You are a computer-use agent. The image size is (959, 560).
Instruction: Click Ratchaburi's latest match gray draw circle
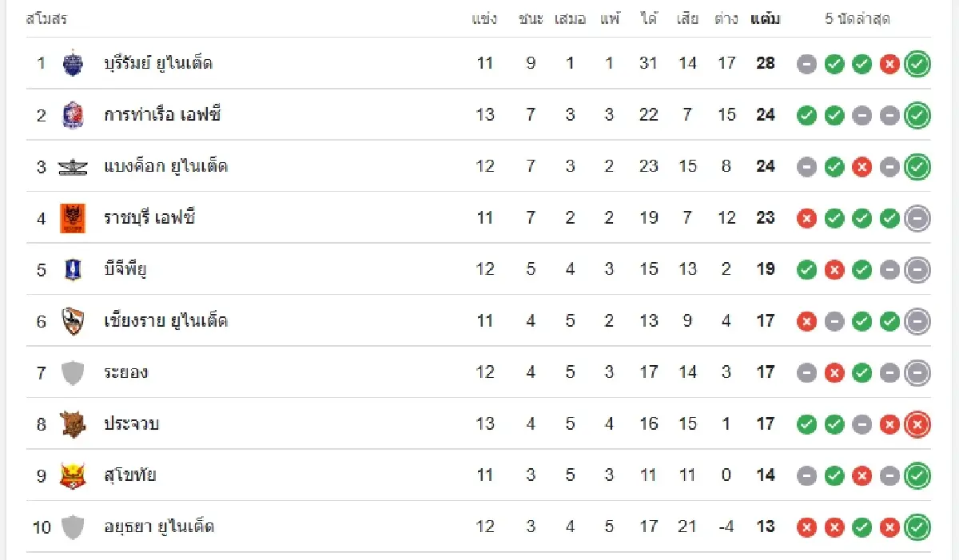click(x=917, y=218)
